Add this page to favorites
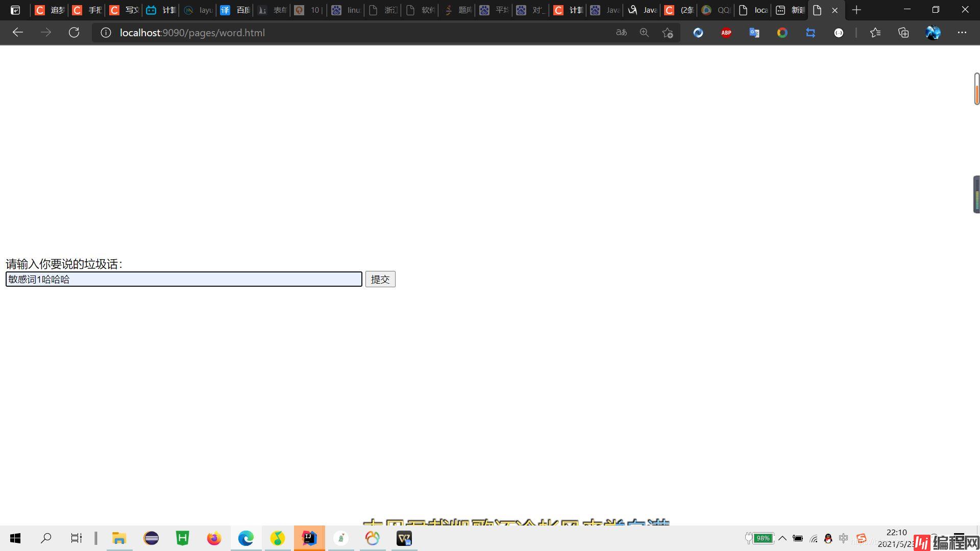 (x=668, y=33)
